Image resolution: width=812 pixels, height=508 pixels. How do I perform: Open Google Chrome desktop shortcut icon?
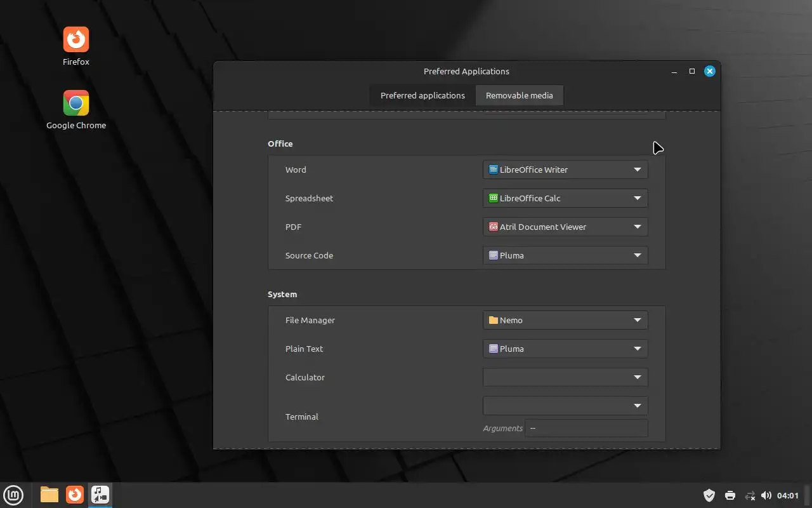[76, 103]
